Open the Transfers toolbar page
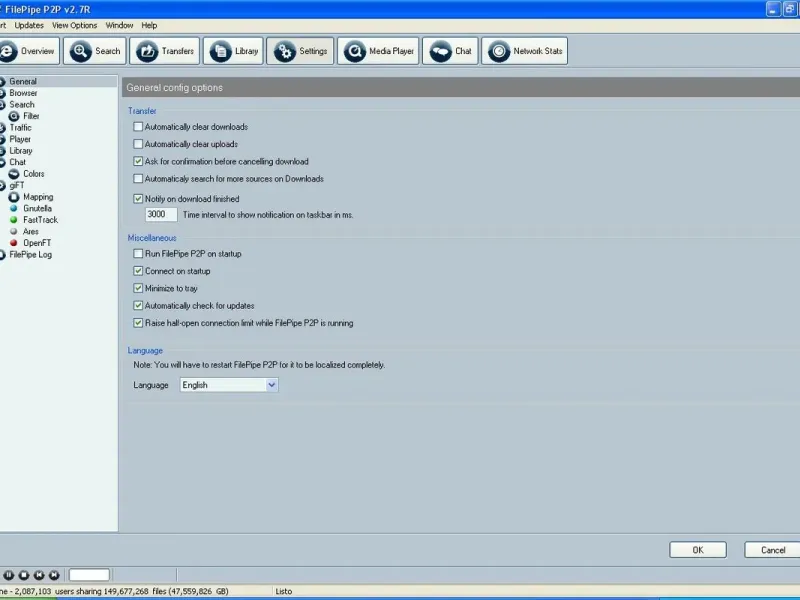This screenshot has height=600, width=800. pos(164,51)
